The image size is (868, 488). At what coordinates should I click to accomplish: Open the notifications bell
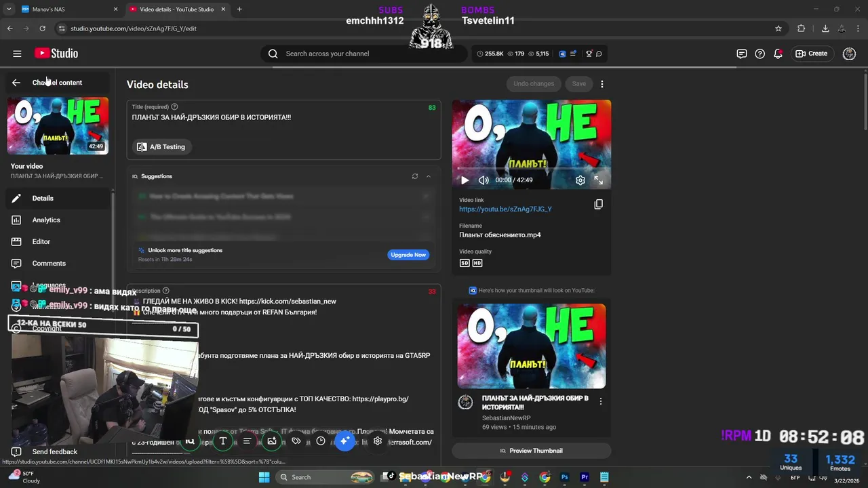[x=778, y=54]
